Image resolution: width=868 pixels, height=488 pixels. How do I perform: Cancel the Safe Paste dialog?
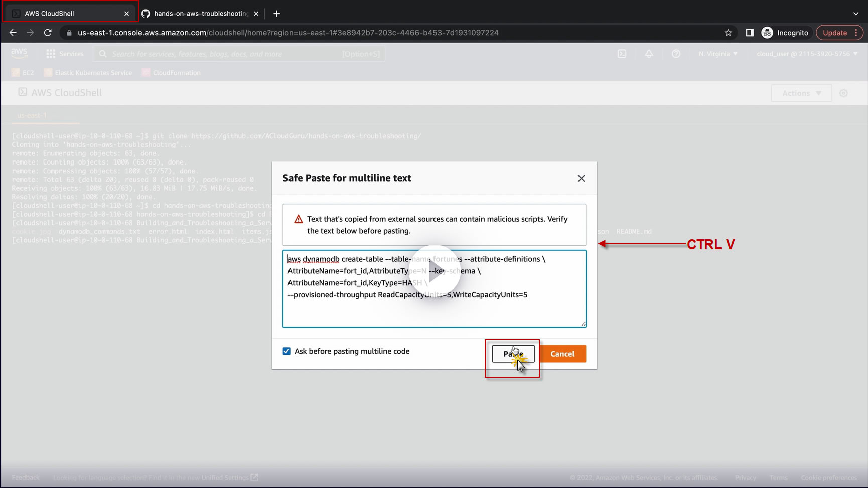[562, 354]
